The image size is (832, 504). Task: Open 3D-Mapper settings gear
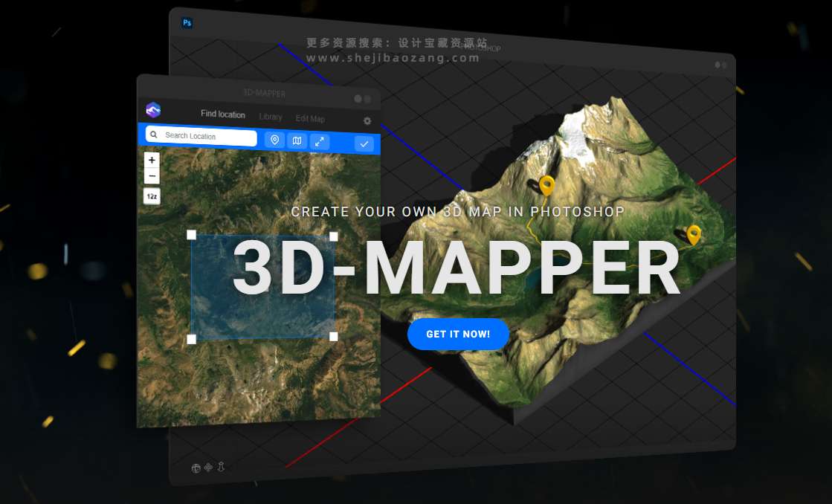tap(367, 121)
